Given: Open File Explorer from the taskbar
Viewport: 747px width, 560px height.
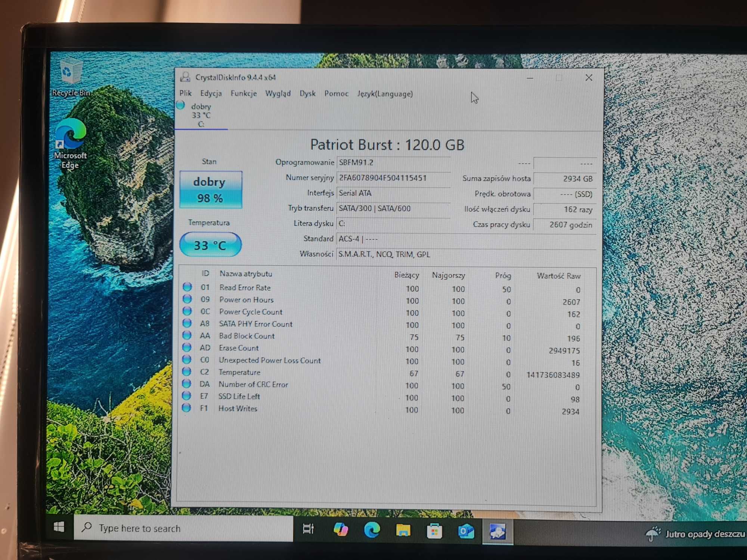Looking at the screenshot, I should pyautogui.click(x=403, y=530).
